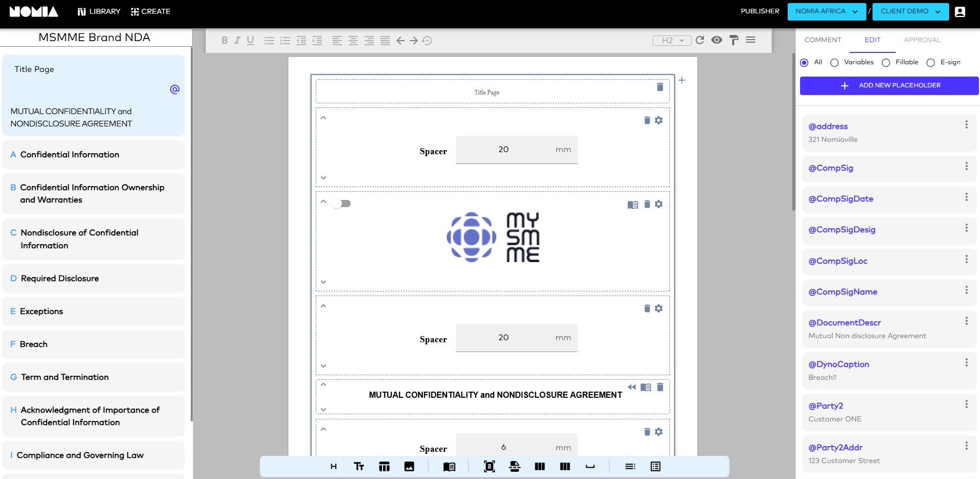Select the @Party2 placeholder

pyautogui.click(x=889, y=412)
